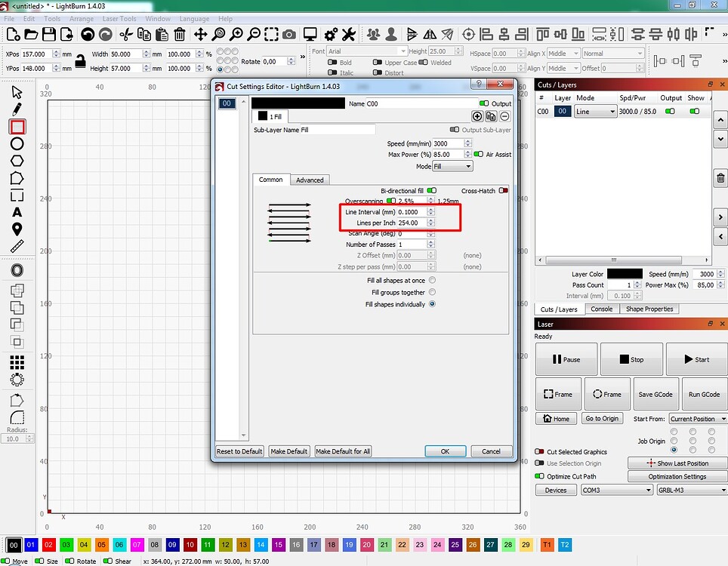
Task: Select blue palette color 01
Action: 31,545
